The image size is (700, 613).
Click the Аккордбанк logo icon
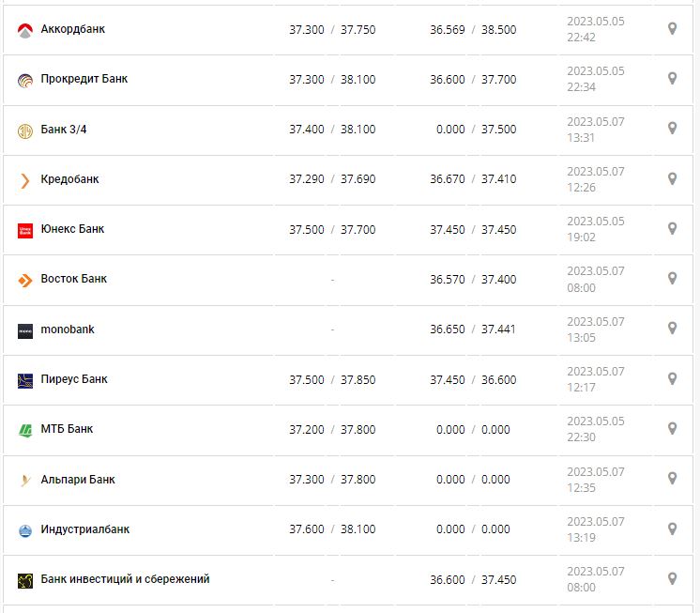[x=25, y=30]
